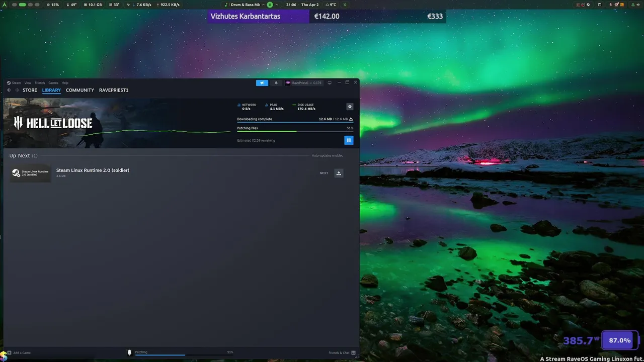Click the Steam tray icon in top panel
644x362 pixels.
[x=588, y=5]
